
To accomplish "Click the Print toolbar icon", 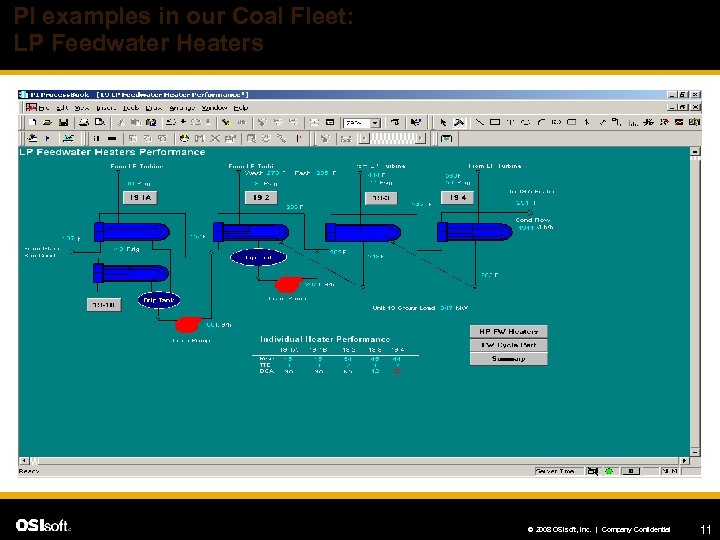I will (x=84, y=123).
